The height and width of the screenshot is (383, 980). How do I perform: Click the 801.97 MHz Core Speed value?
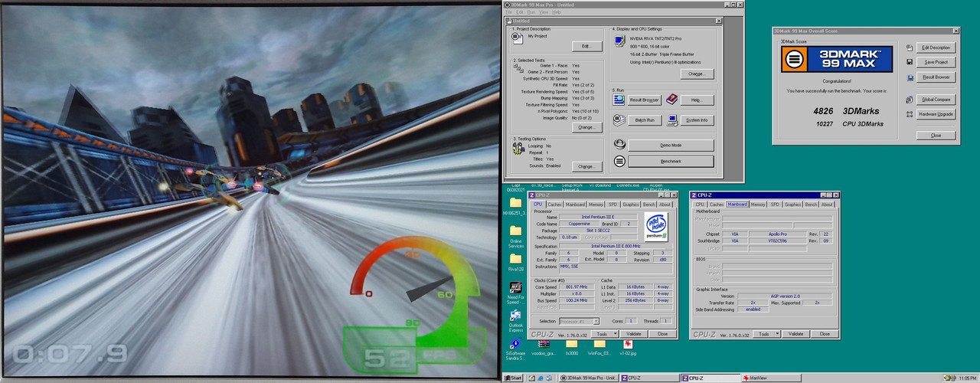click(x=577, y=287)
